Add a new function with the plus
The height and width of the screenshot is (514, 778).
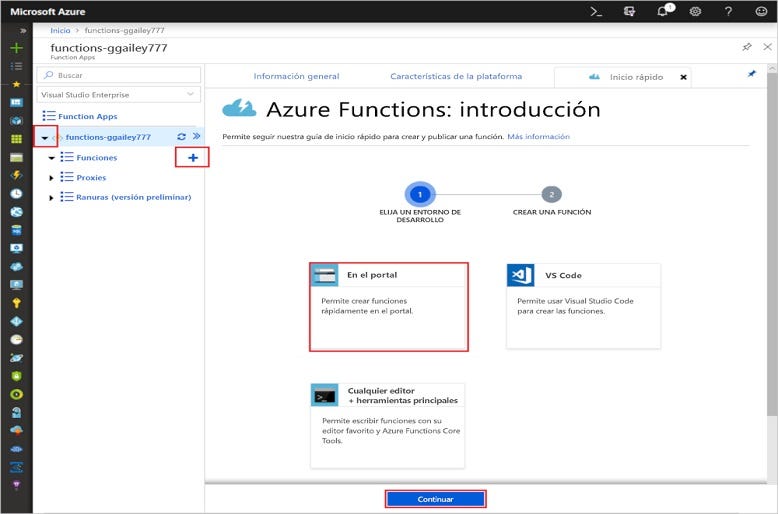pyautogui.click(x=193, y=158)
